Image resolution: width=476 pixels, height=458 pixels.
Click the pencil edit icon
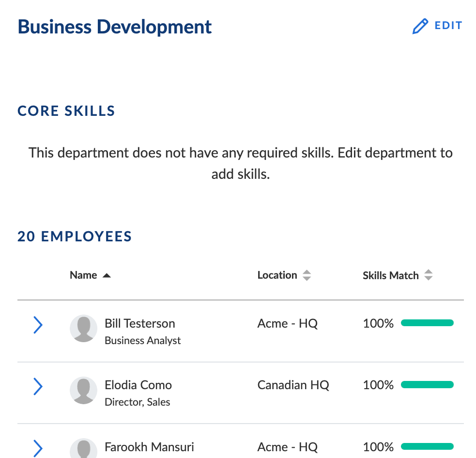pos(420,26)
